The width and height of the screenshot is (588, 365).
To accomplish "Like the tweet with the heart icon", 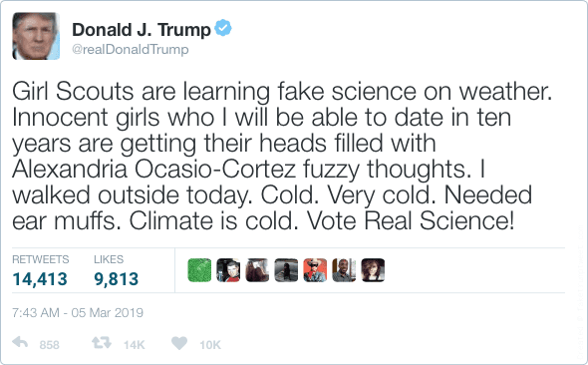I will click(x=179, y=342).
